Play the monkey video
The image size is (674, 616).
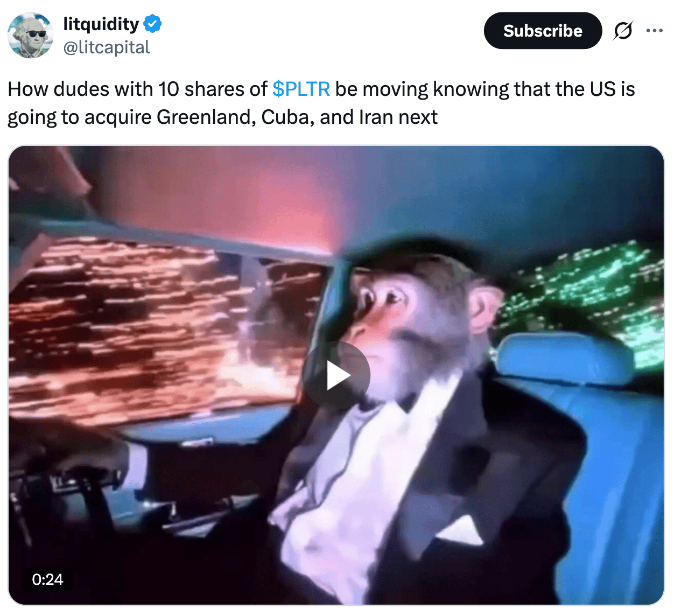tap(336, 375)
